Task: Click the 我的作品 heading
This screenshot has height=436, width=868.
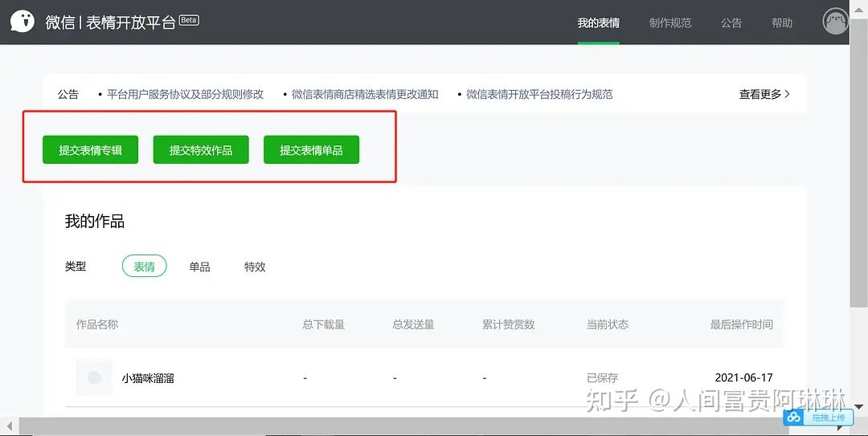Action: click(x=95, y=222)
